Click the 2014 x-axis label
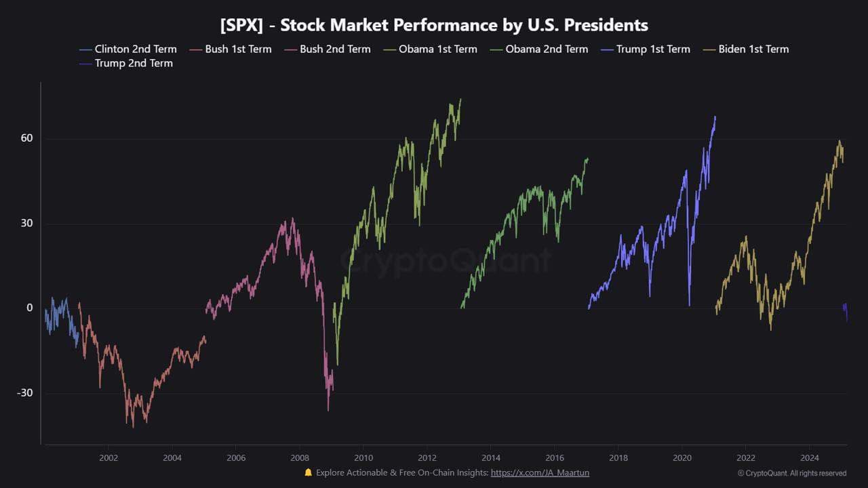This screenshot has height=488, width=868. click(491, 457)
